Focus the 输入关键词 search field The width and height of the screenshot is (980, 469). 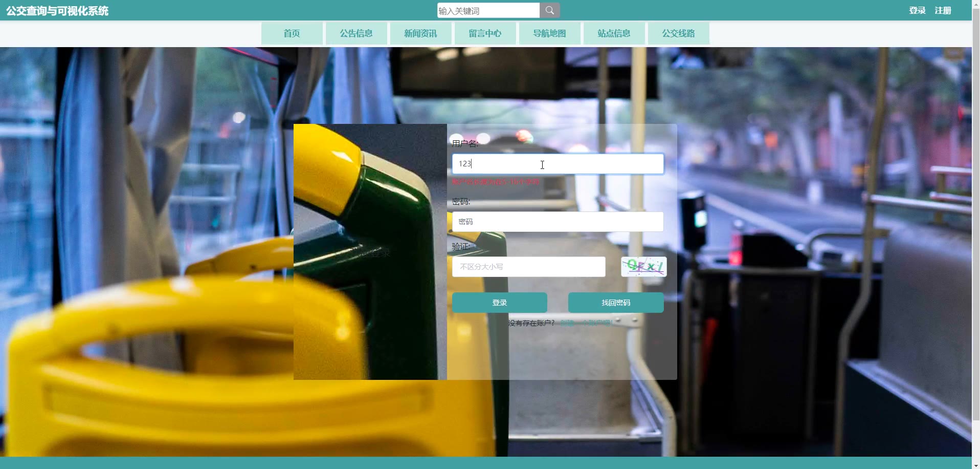[x=488, y=10]
